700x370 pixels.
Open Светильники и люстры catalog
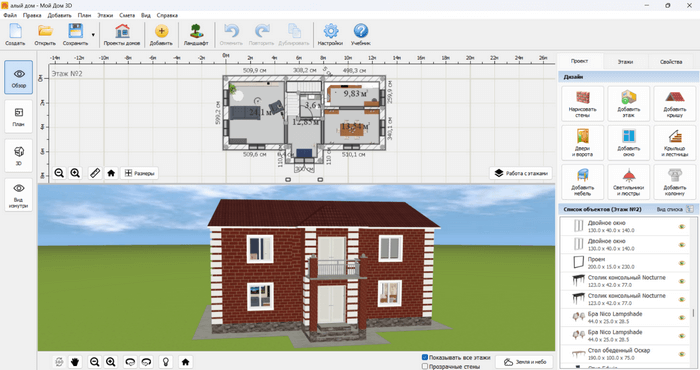[629, 182]
